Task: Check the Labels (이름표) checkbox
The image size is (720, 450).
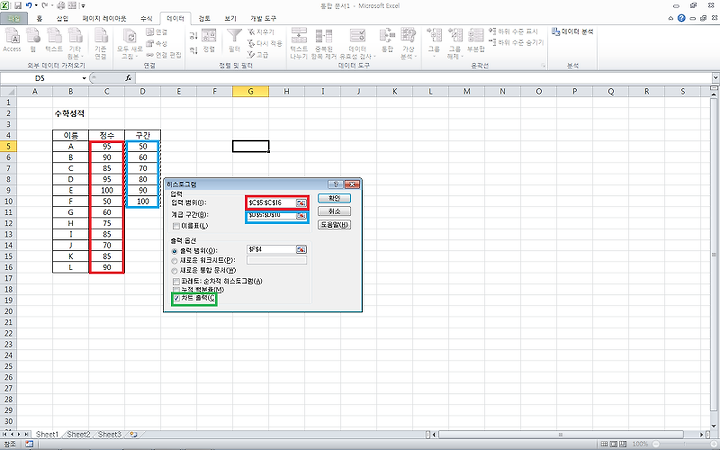Action: click(x=176, y=226)
